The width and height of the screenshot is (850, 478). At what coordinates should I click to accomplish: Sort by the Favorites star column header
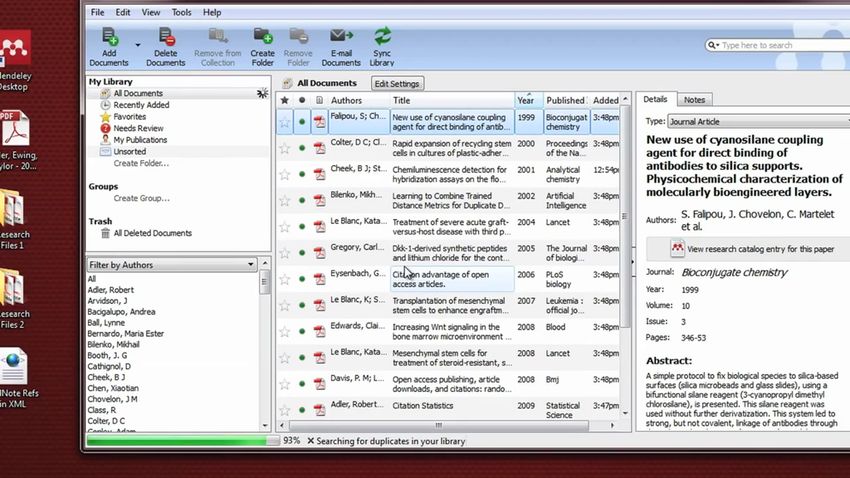click(285, 100)
